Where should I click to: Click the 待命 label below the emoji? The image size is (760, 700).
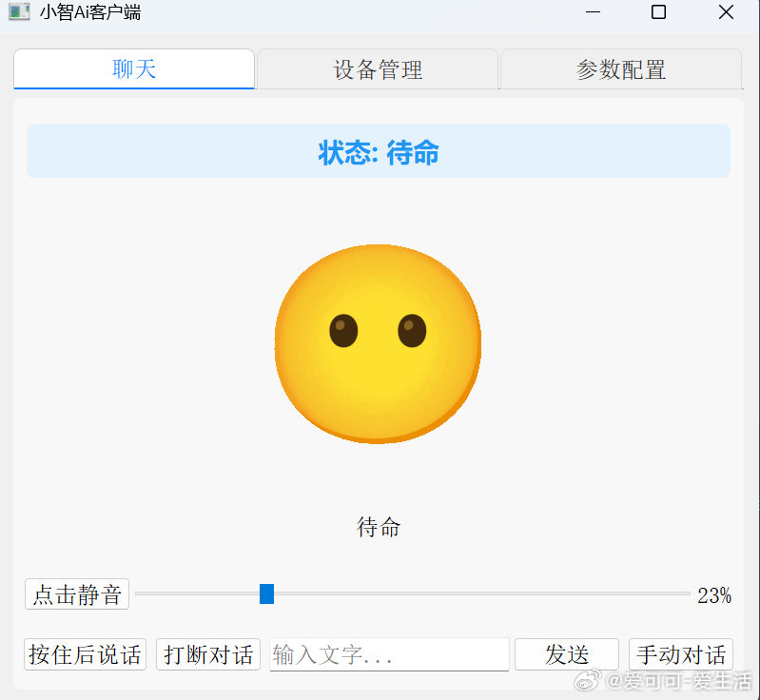pyautogui.click(x=379, y=527)
